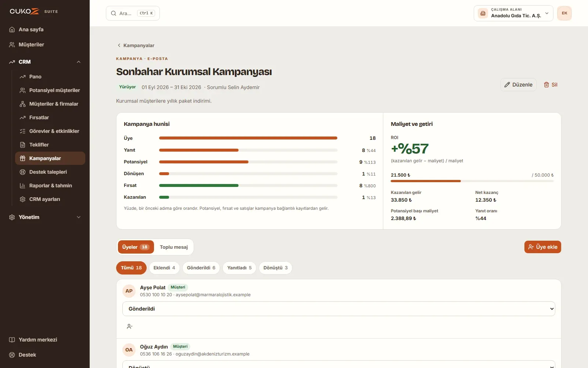Click the assign-person icon under Ayşe Polat
This screenshot has width=588, height=368.
(129, 326)
